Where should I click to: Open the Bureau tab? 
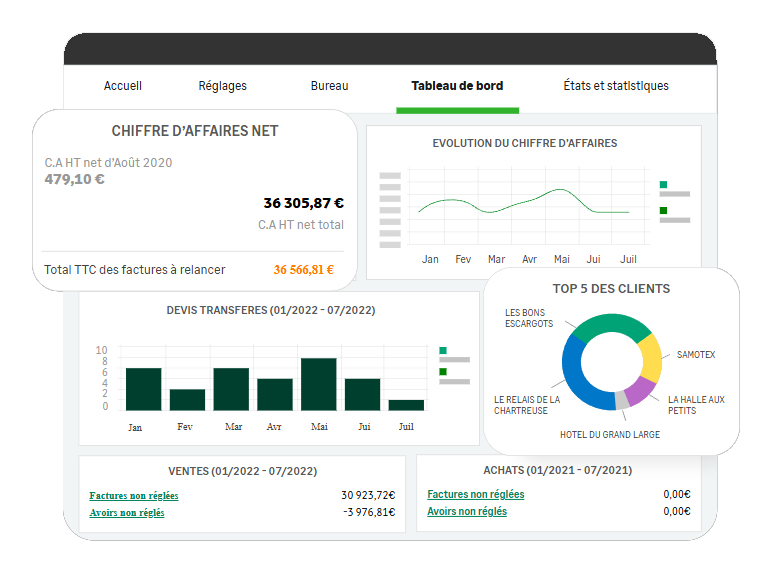(x=329, y=86)
